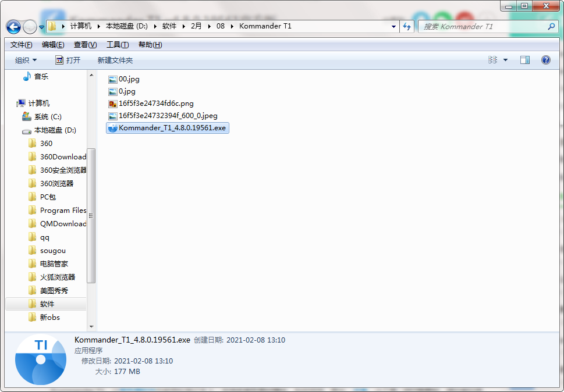Expand arrow after 本地磁盘 (D:) in breadcrumb
This screenshot has height=392, width=564.
tap(155, 26)
